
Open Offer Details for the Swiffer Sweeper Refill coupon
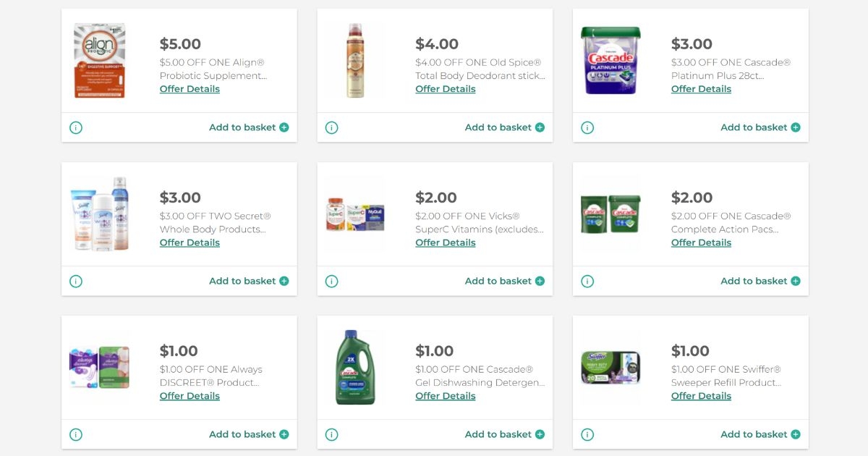pos(700,396)
